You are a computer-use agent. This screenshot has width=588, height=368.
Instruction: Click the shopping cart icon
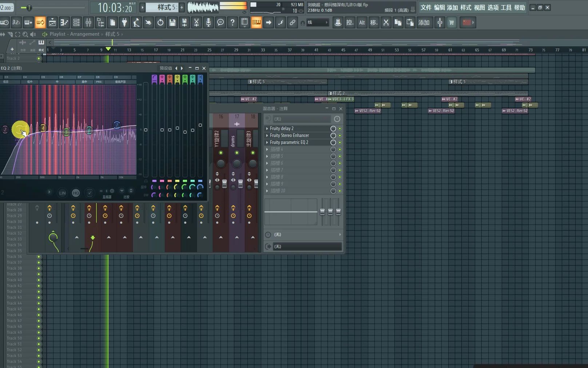(x=452, y=23)
